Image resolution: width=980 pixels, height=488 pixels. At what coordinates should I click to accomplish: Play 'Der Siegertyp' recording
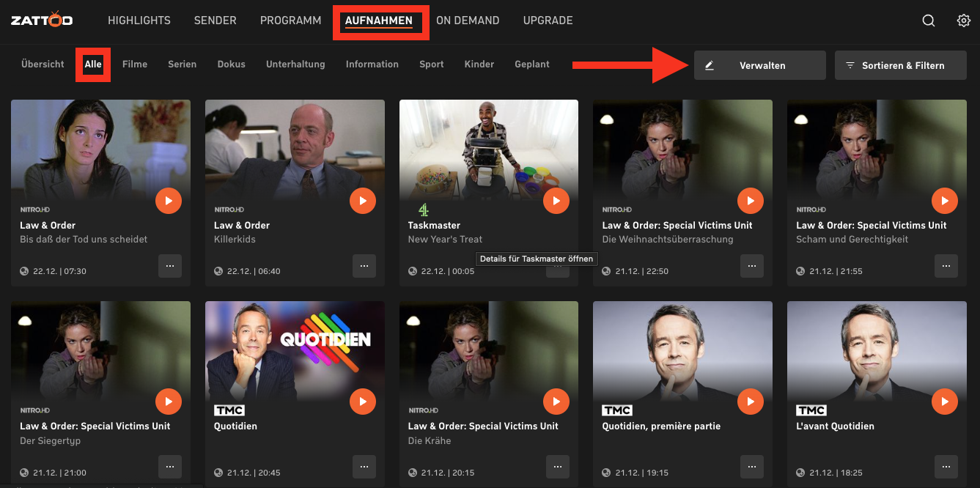[x=169, y=402]
